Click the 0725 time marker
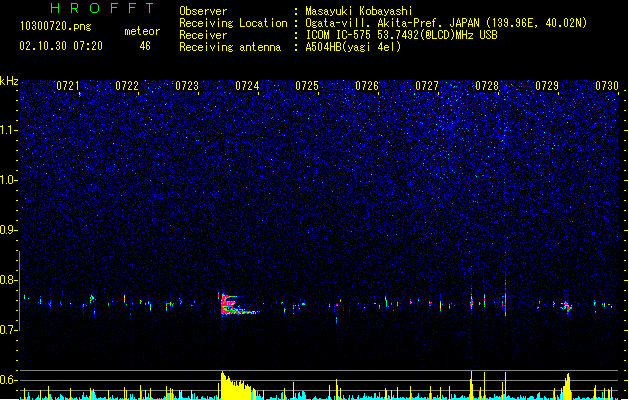This screenshot has height=400, width=629. (307, 86)
